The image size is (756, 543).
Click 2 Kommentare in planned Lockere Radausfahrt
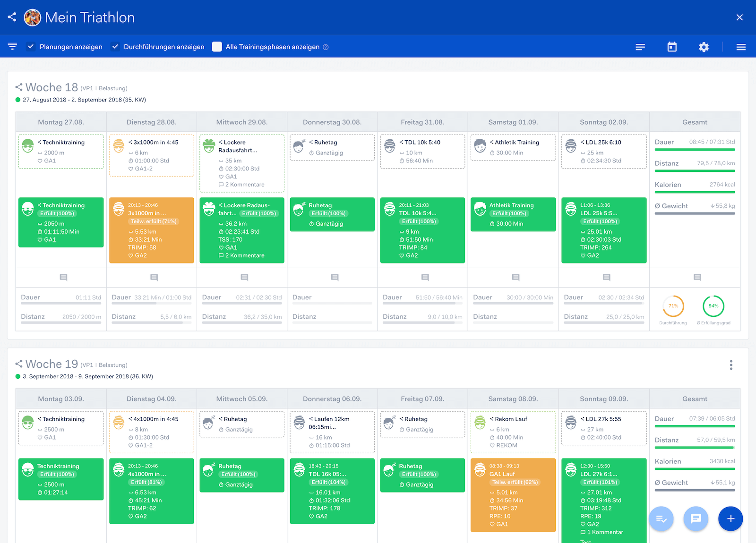(x=241, y=185)
